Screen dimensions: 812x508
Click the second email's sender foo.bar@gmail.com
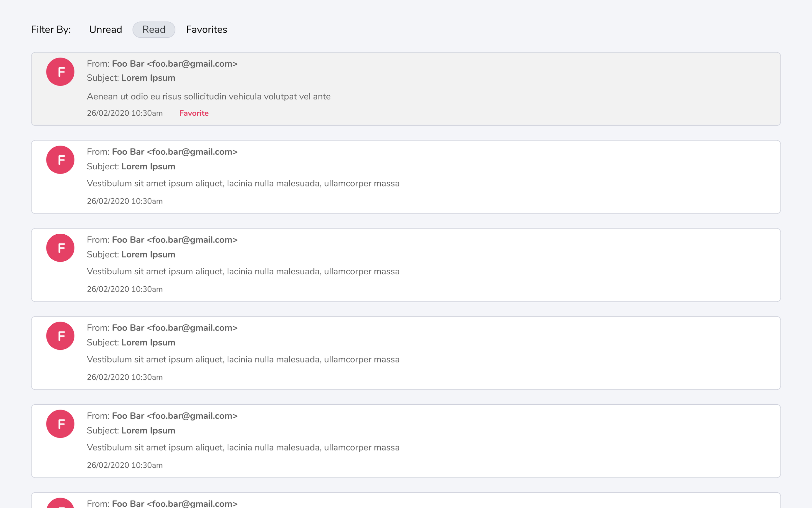(192, 152)
